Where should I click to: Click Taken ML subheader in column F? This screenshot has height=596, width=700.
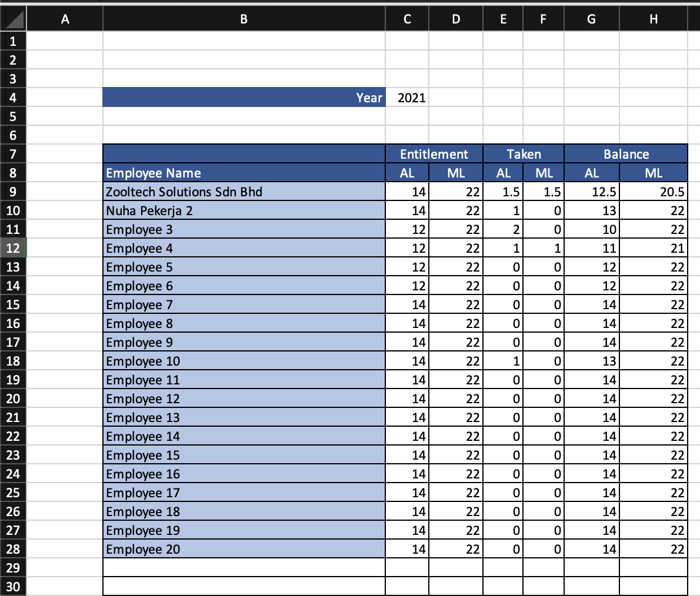click(x=544, y=173)
